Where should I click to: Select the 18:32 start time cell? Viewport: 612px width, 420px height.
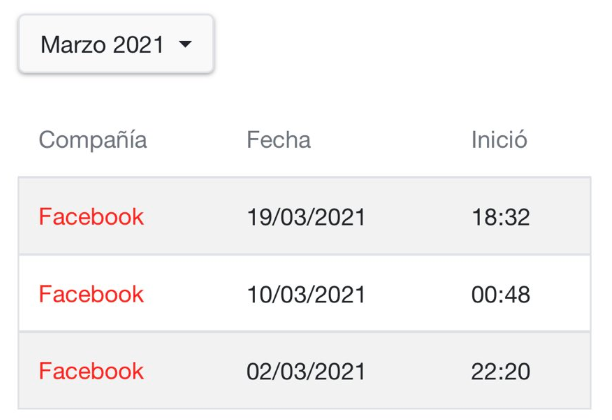(x=500, y=217)
